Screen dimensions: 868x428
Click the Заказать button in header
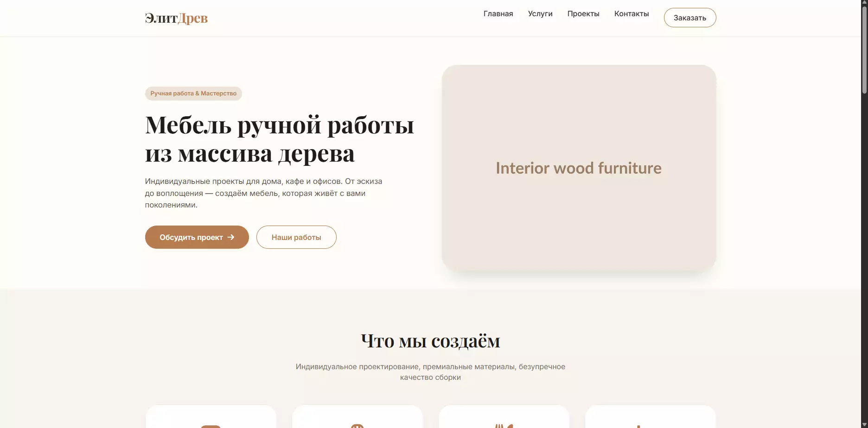[x=690, y=18]
